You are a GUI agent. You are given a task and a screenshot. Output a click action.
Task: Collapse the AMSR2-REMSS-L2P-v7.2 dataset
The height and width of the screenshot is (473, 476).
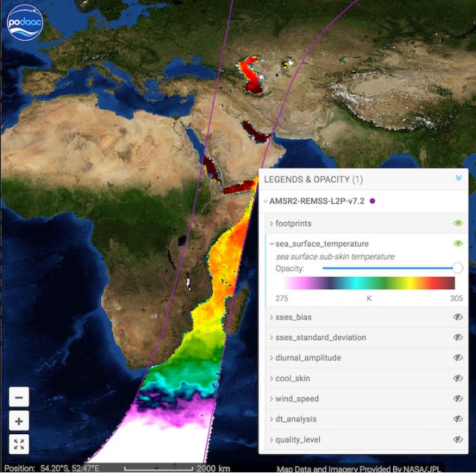pyautogui.click(x=265, y=201)
